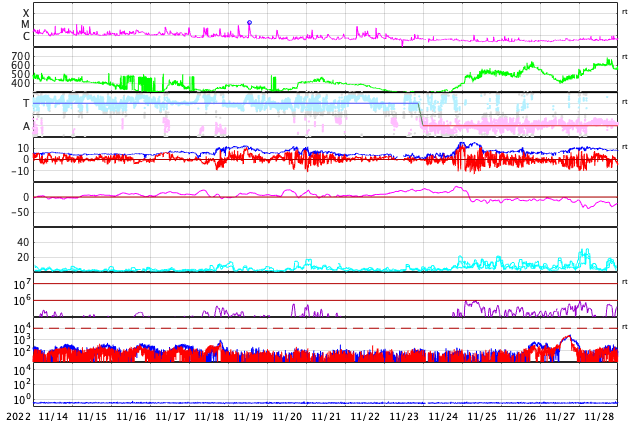The image size is (634, 424).
Task: Click the 11/24 date label
Action: [x=443, y=416]
